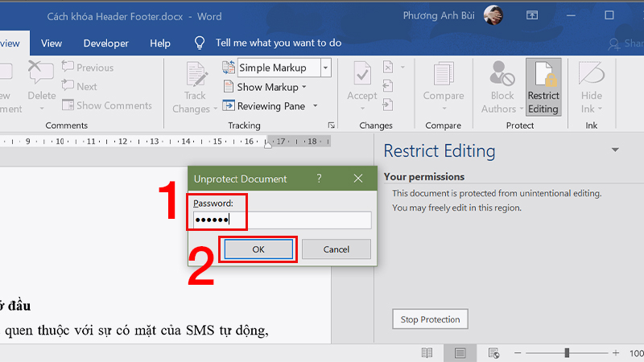644x362 pixels.
Task: Click the dialog Help question mark
Action: 319,178
